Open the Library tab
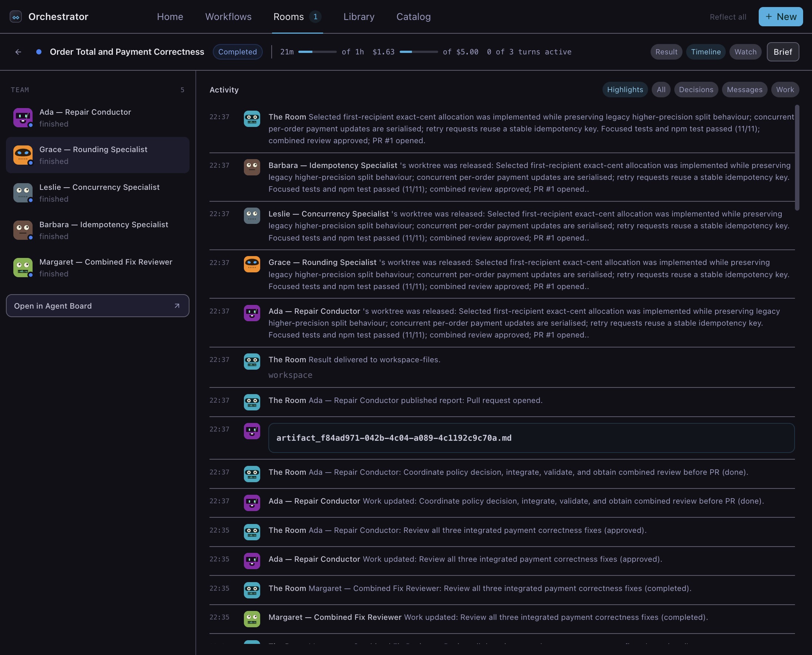The height and width of the screenshot is (655, 812). (359, 17)
